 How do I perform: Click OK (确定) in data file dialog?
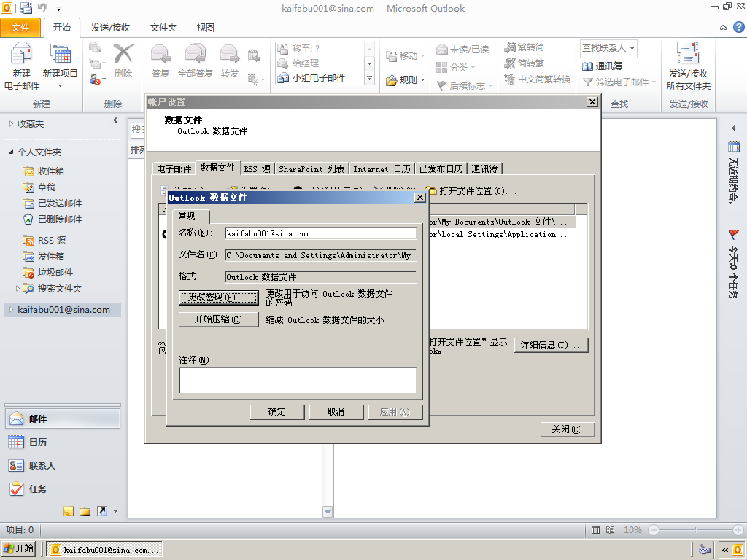(277, 412)
